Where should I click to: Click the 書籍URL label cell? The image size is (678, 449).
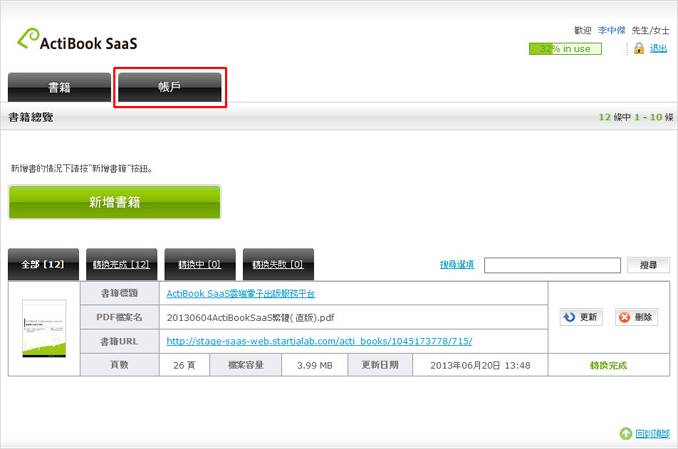(x=119, y=341)
